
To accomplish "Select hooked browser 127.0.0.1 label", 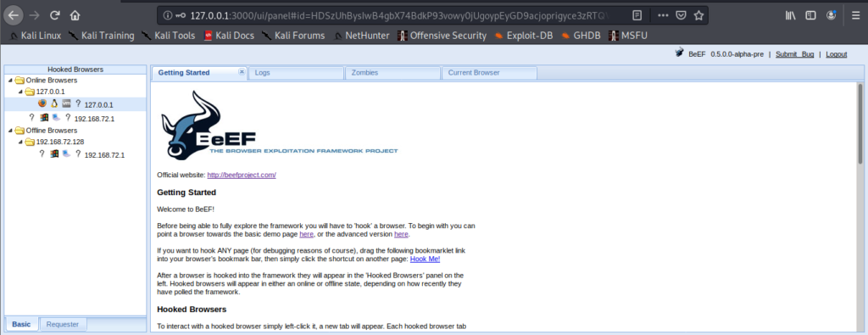I will [x=98, y=104].
